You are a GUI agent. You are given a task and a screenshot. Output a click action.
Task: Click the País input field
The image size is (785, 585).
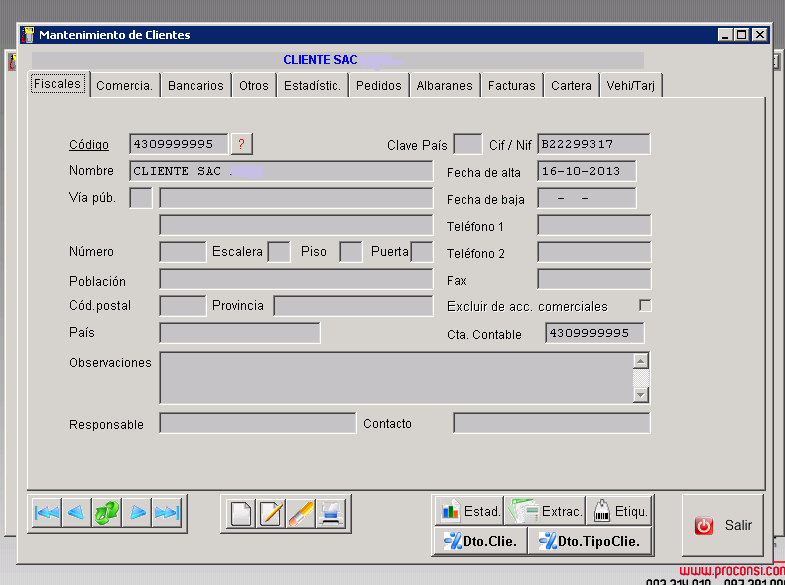coord(240,333)
